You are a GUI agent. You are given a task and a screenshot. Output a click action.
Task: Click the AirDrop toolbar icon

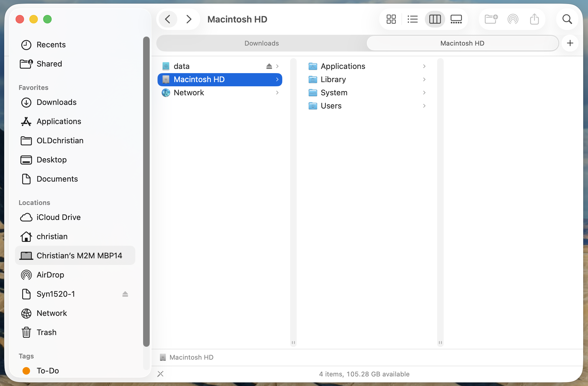513,19
